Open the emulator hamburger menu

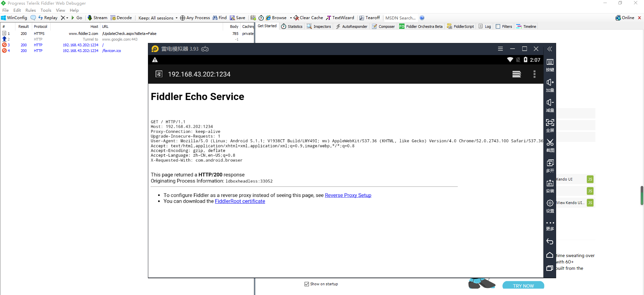click(500, 49)
